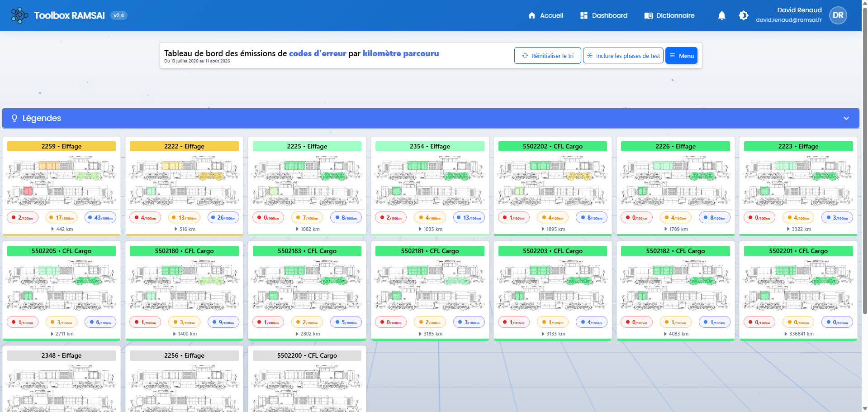Select the "5502203 • CFL Cargo" card header
Viewport: 868px width, 412px height.
pos(553,251)
